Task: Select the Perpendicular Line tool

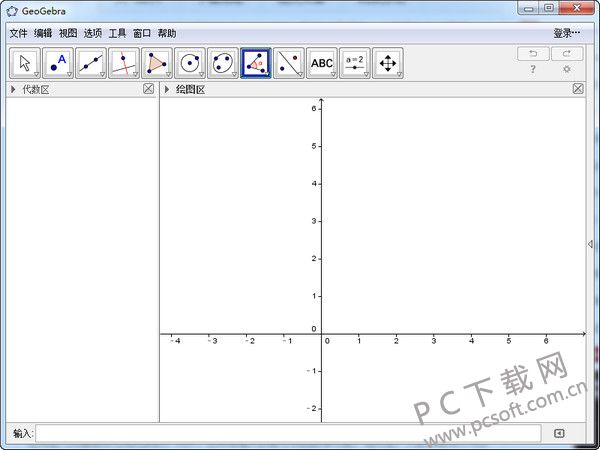Action: pos(124,63)
